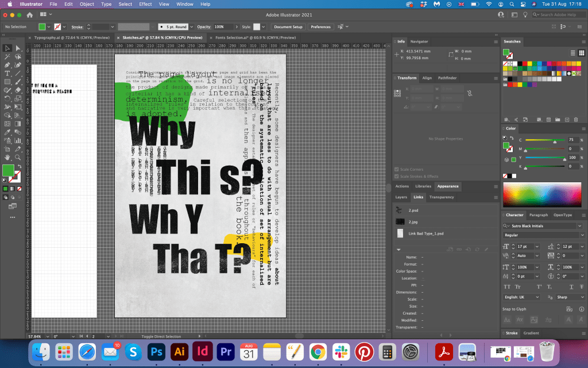
Task: Select the Rotate tool
Action: [7, 98]
